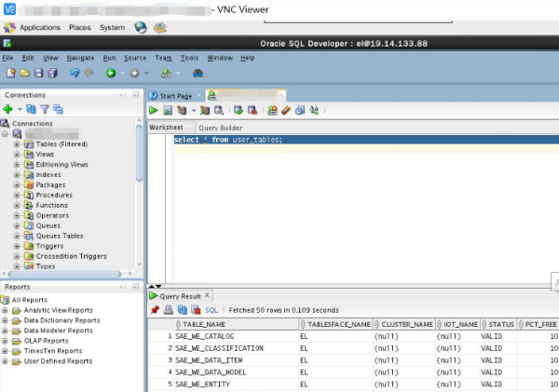This screenshot has width=559, height=392.
Task: Open the Places menu in the panel
Action: 80,27
